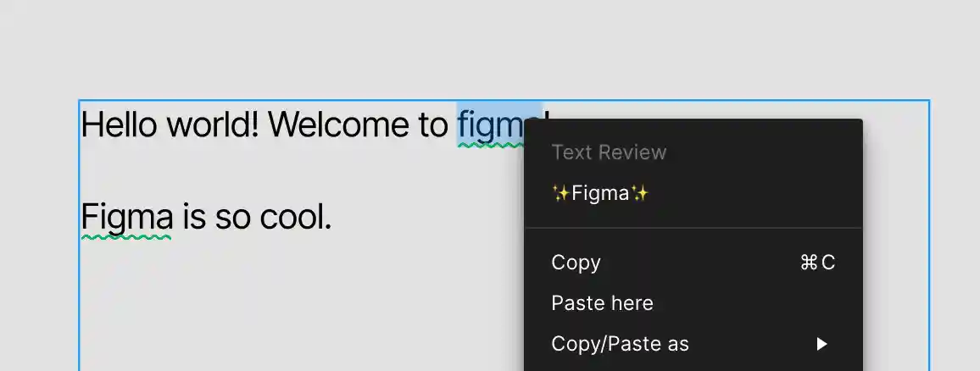Click the ⌘C shortcut label

pyautogui.click(x=817, y=263)
